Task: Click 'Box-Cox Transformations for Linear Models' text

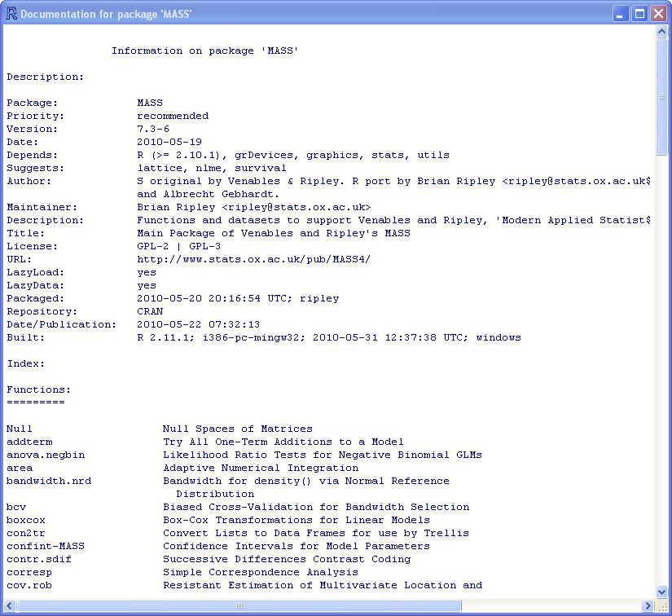Action: [x=296, y=520]
